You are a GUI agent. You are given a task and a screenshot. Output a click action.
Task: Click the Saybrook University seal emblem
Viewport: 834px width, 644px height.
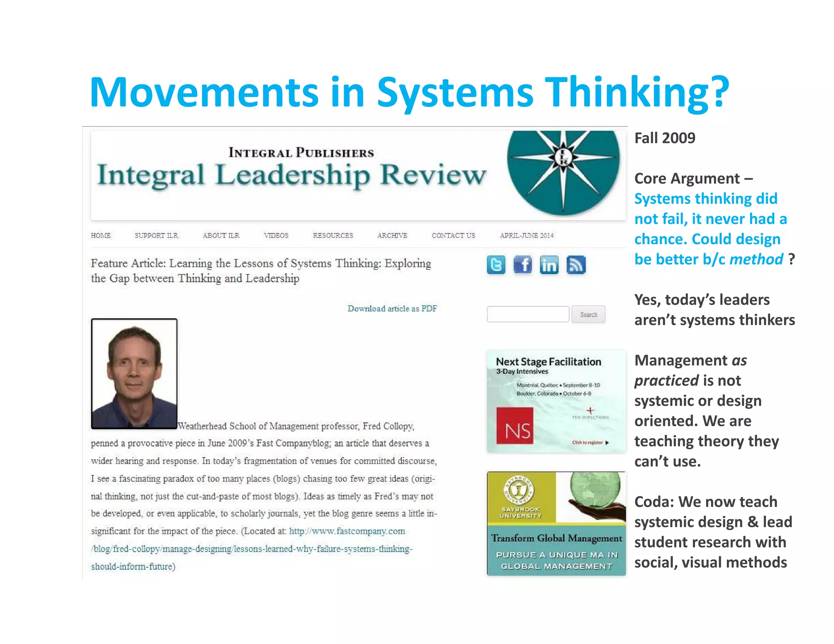coord(519,490)
